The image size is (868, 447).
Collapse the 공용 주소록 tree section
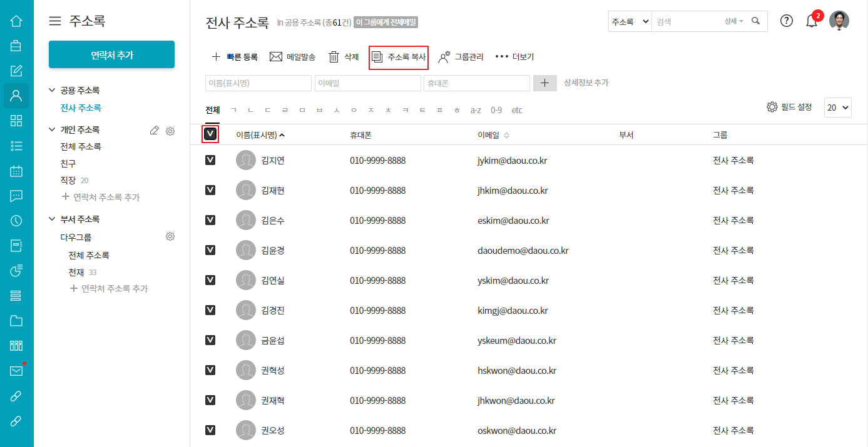(x=52, y=91)
